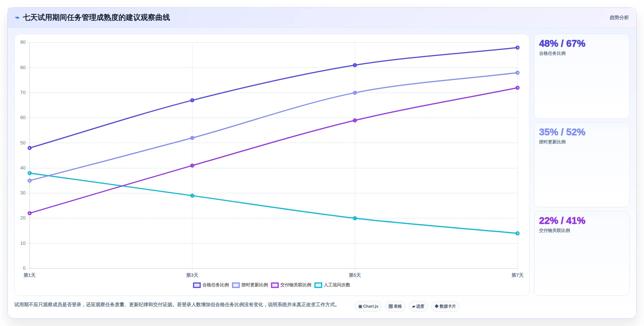Image resolution: width=644 pixels, height=326 pixels.
Task: Toggle the 按时更新比例 legend series
Action: pyautogui.click(x=250, y=285)
